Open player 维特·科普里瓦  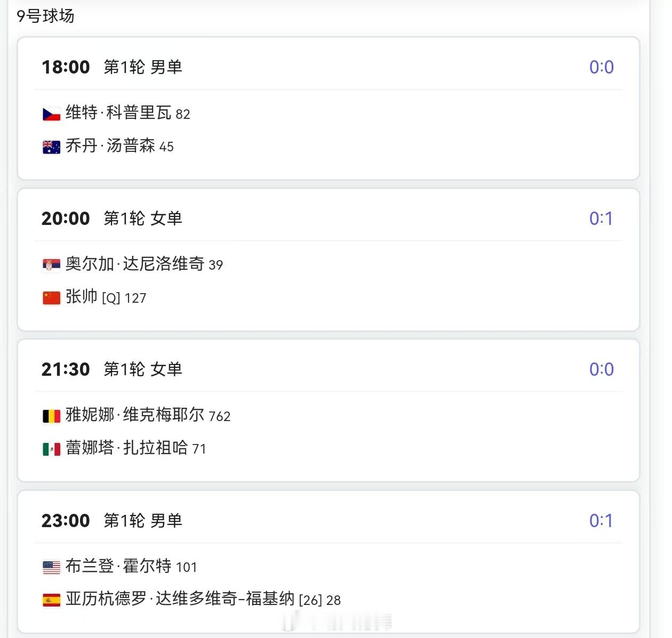tap(118, 113)
